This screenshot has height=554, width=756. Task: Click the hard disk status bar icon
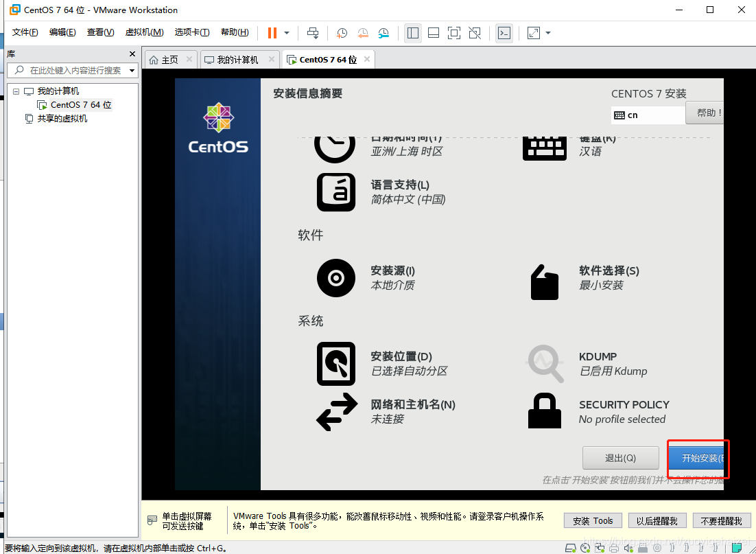(571, 548)
